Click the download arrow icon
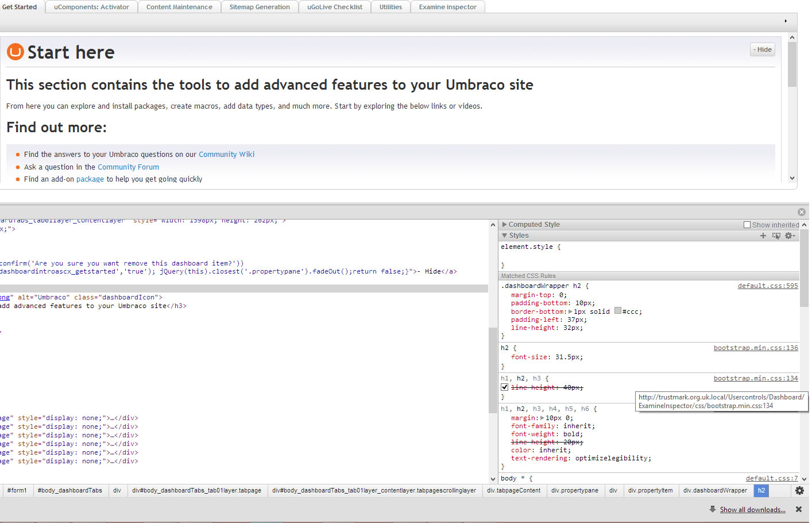 pos(712,509)
